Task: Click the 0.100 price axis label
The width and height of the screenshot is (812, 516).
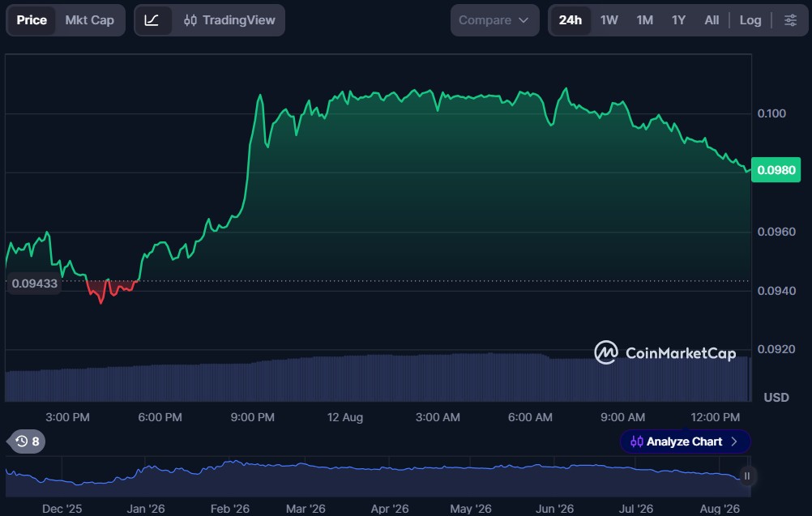Action: click(771, 113)
